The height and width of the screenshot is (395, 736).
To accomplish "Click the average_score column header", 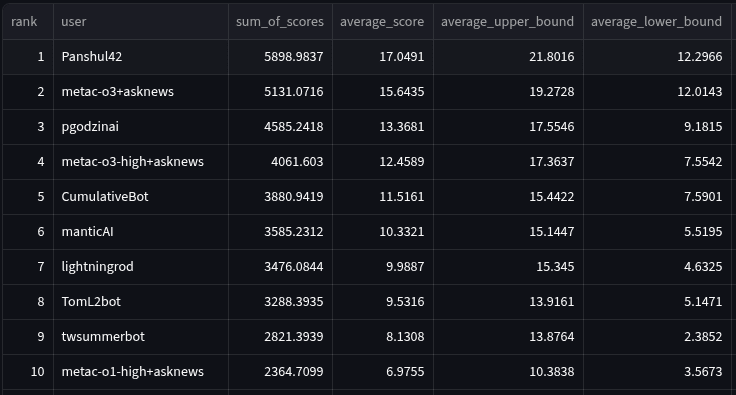I will click(383, 22).
